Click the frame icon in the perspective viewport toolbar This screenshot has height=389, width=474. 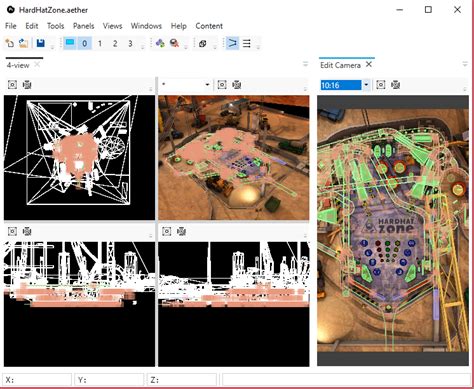point(222,85)
